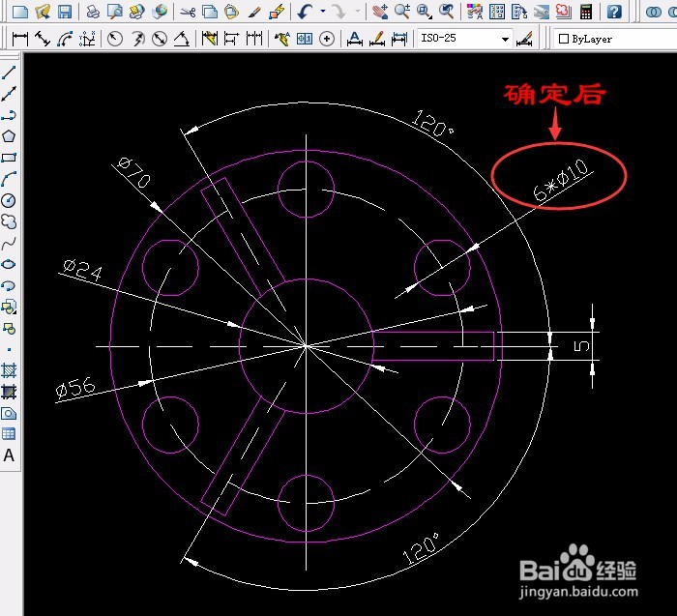Open the ISO-25 dimension style dropdown
This screenshot has width=677, height=616.
pos(465,39)
